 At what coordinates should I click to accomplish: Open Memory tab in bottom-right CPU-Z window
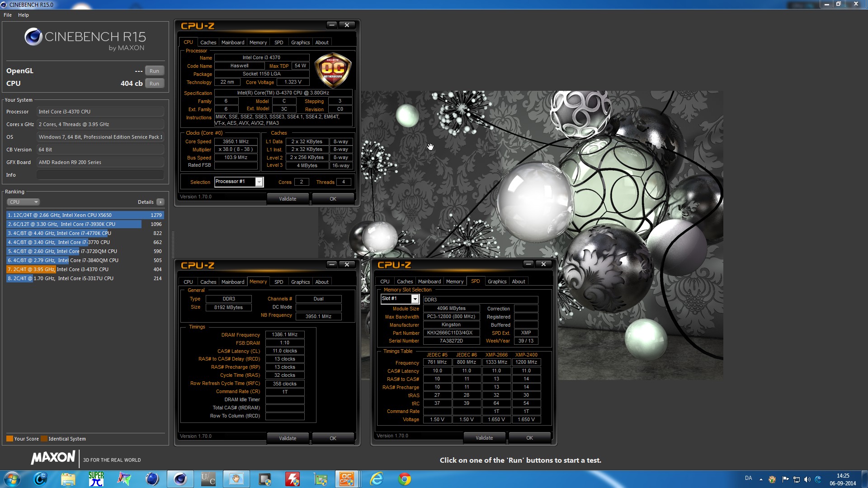click(455, 282)
